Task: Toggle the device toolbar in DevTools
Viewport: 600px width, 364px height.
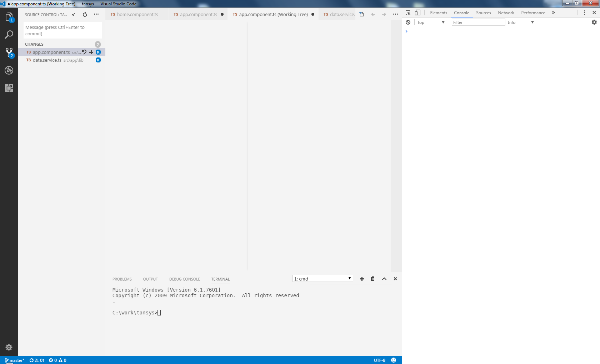Action: pos(417,12)
